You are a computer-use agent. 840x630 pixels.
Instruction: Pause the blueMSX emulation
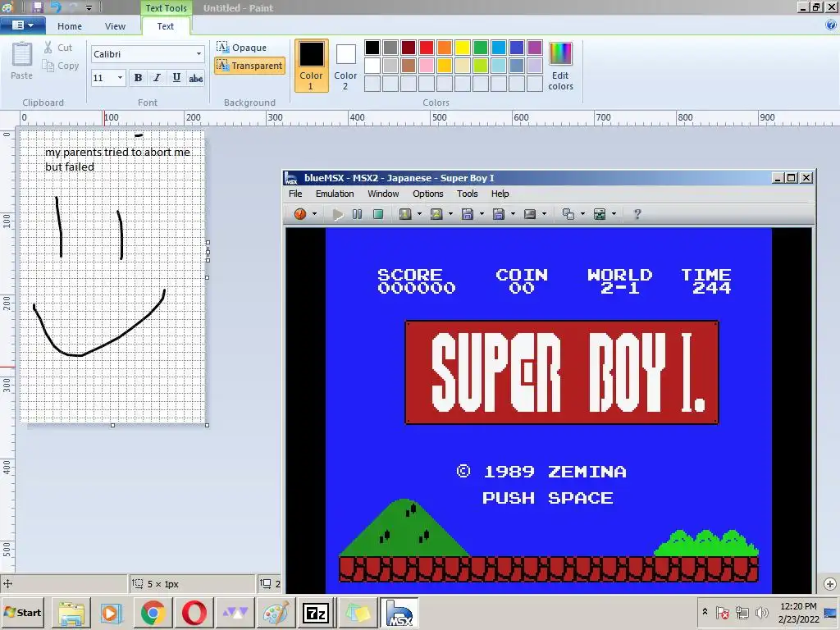pyautogui.click(x=358, y=214)
